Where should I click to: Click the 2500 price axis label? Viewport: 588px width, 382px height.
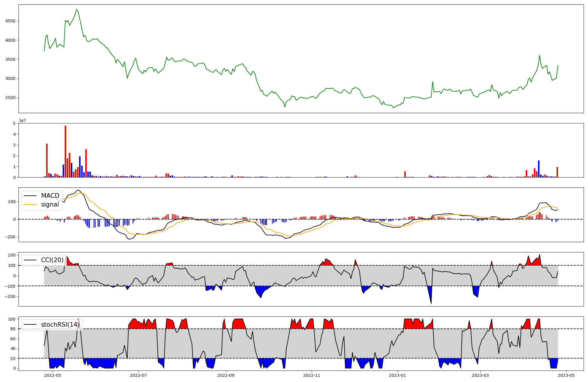pyautogui.click(x=10, y=98)
